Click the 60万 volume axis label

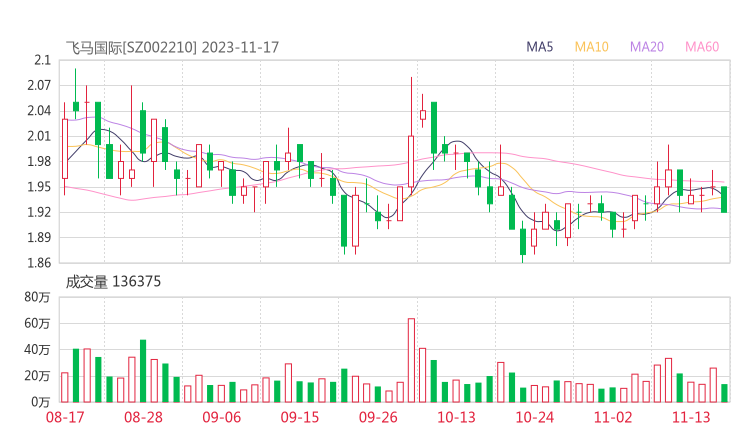(x=37, y=323)
